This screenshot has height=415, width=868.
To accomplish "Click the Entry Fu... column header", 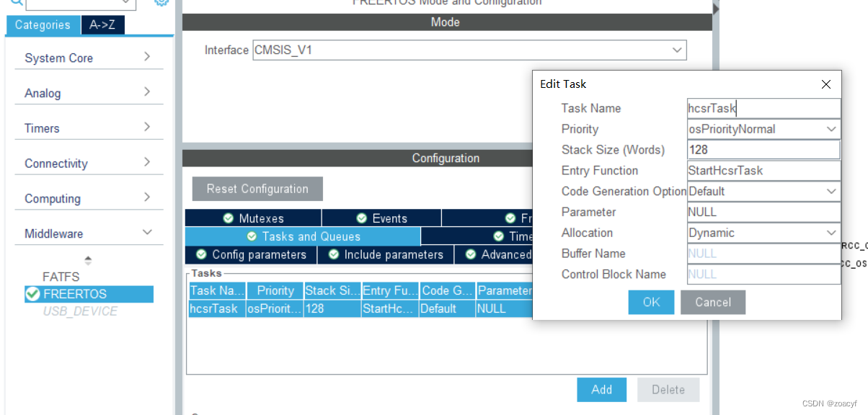I will click(x=390, y=290).
